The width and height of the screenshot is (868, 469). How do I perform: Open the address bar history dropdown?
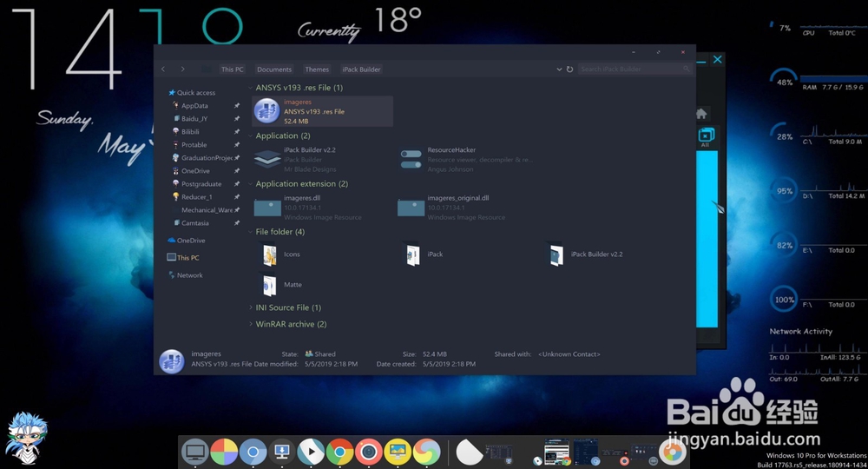click(559, 69)
